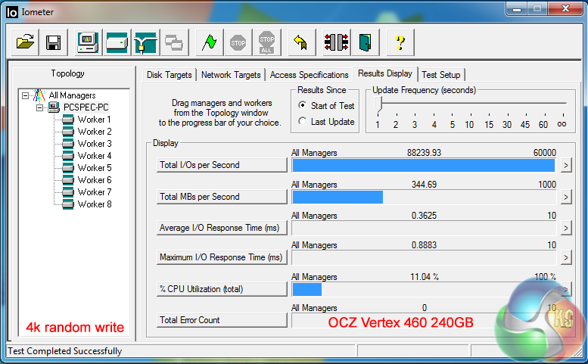Click the Worker 7 disk icon

(68, 192)
